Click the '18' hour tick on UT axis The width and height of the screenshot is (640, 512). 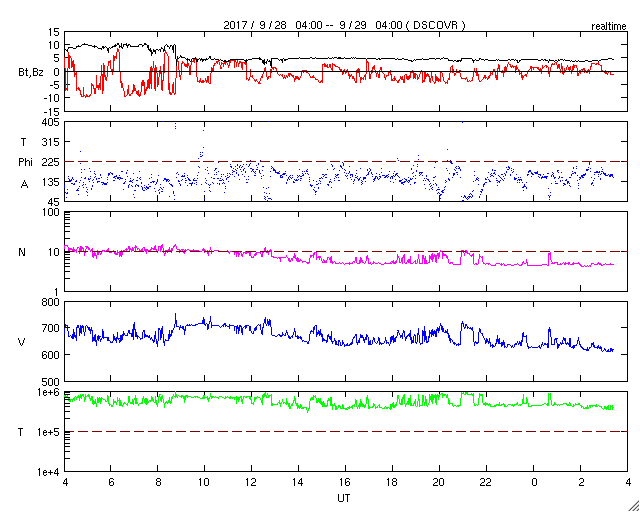click(393, 482)
